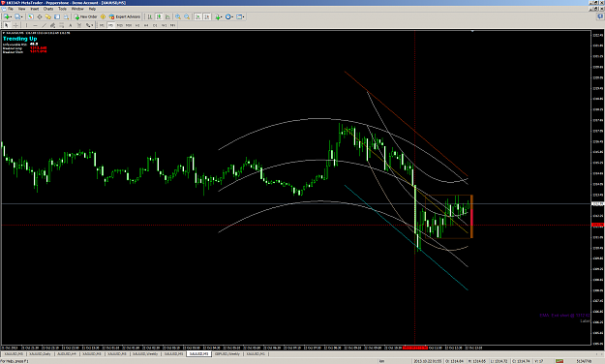Switch to the XAUUSD,Daily chart tab
The width and height of the screenshot is (605, 364).
[x=40, y=353]
